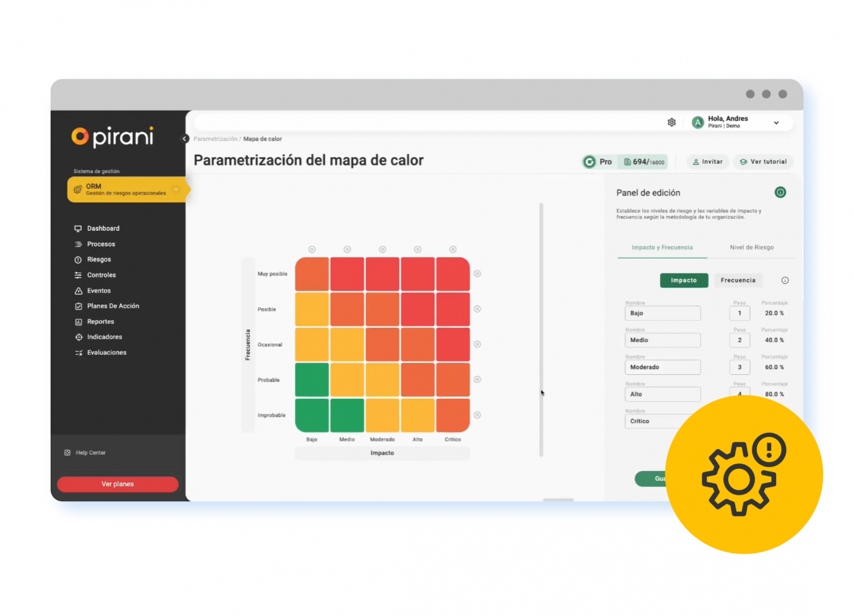Switch the edit panel toggle to Frecuencia
The width and height of the screenshot is (854, 616).
click(x=738, y=280)
